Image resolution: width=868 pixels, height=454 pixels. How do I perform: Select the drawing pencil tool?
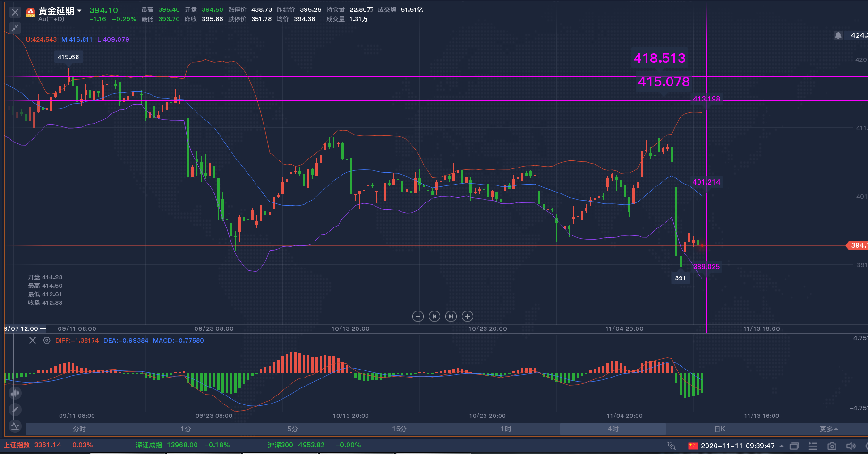(15, 409)
